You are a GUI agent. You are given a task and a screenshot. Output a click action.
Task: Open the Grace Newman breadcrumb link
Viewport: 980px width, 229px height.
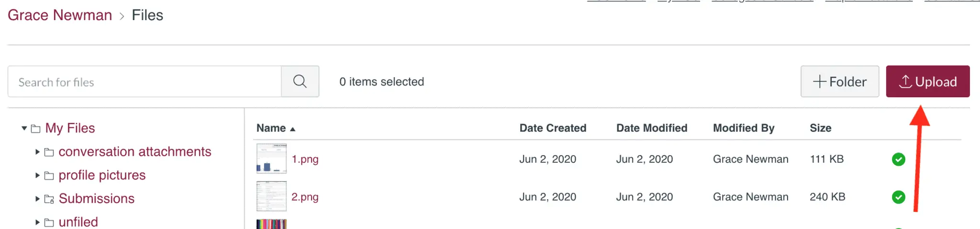click(x=60, y=15)
